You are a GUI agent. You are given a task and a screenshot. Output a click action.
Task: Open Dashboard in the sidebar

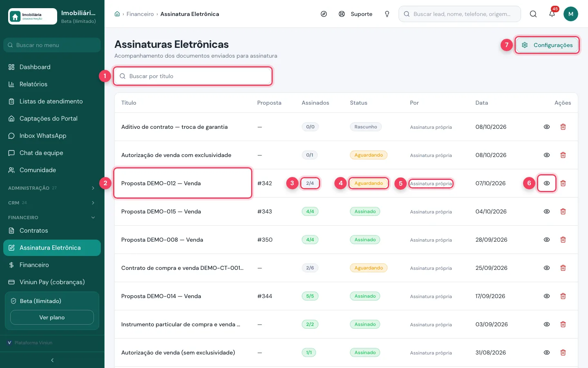click(x=52, y=67)
